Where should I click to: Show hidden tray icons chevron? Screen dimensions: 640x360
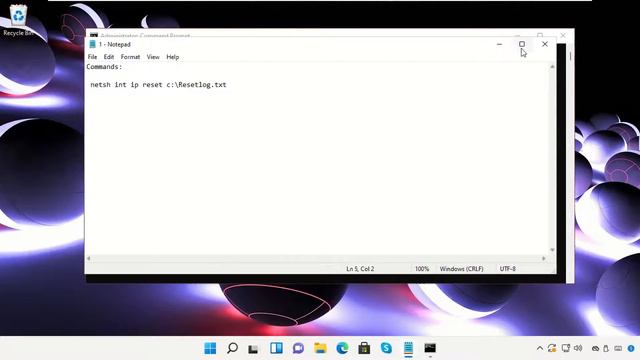pyautogui.click(x=540, y=349)
